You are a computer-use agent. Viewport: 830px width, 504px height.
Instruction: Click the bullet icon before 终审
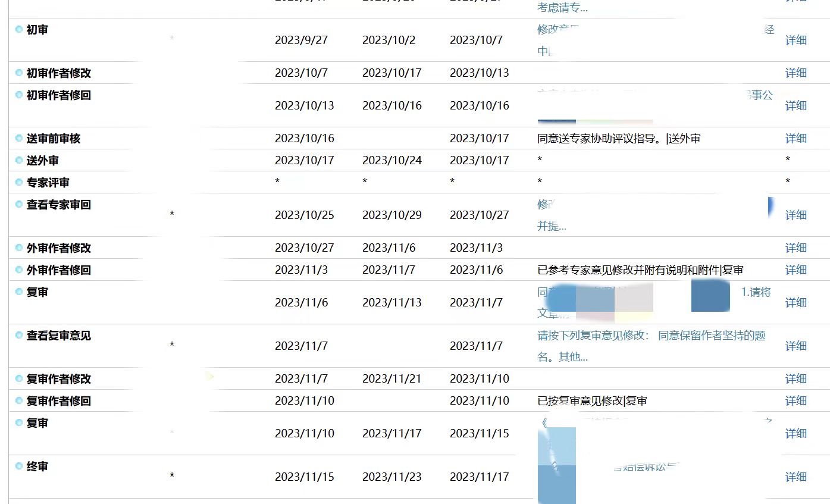pyautogui.click(x=19, y=466)
